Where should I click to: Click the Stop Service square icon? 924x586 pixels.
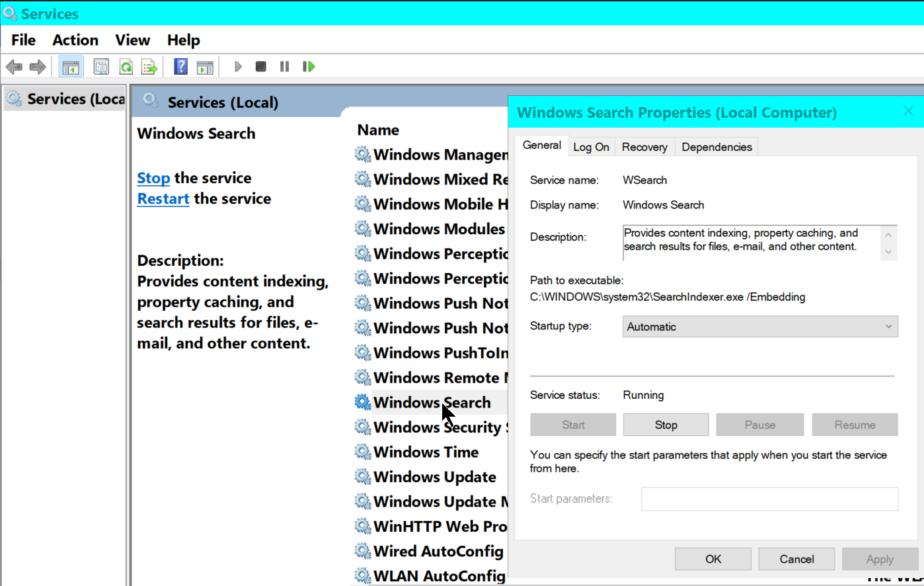(261, 67)
